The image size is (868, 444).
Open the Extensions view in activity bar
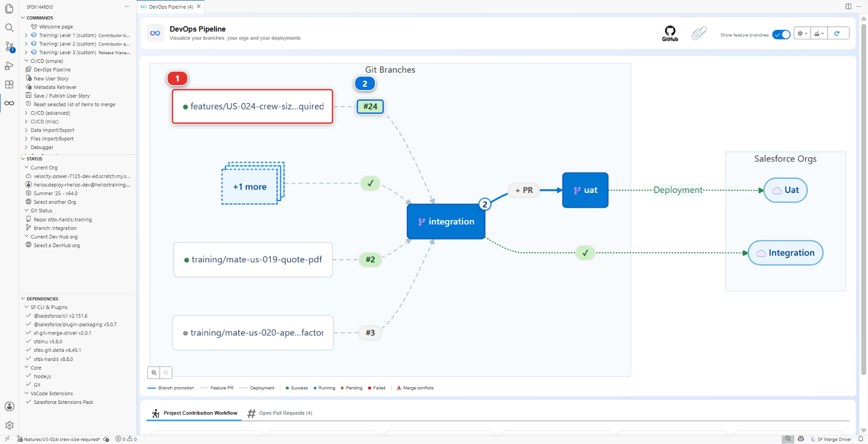pos(9,85)
